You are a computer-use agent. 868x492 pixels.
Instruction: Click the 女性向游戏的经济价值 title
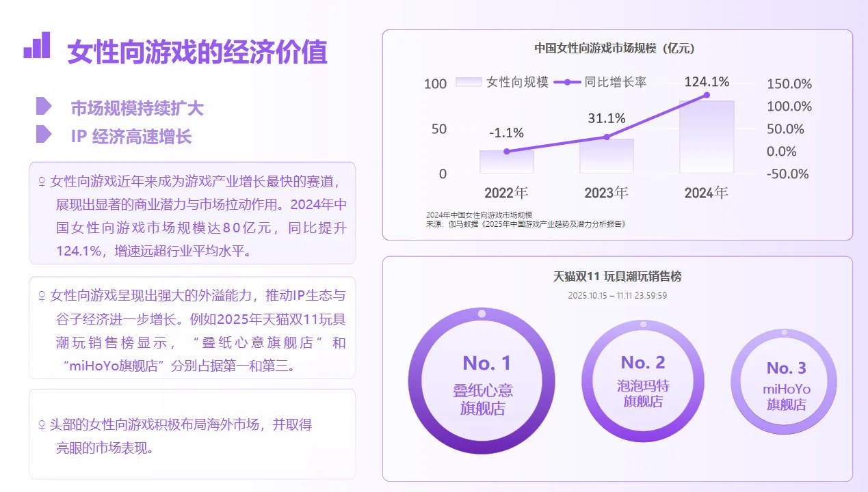pos(198,51)
